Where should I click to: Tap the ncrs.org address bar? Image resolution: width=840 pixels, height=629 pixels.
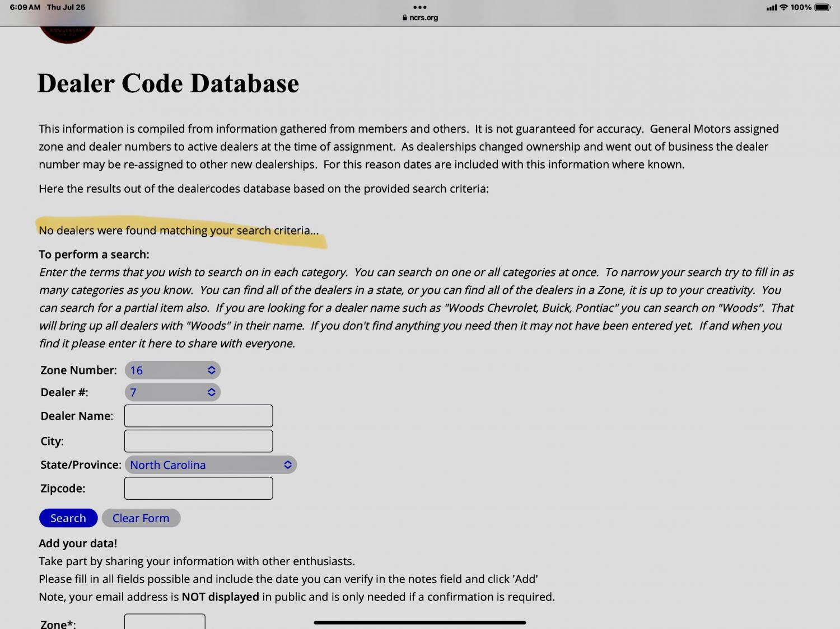click(420, 17)
